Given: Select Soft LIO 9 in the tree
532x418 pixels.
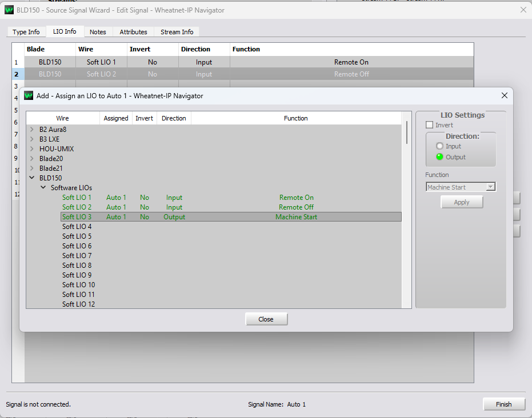Looking at the screenshot, I should [77, 275].
